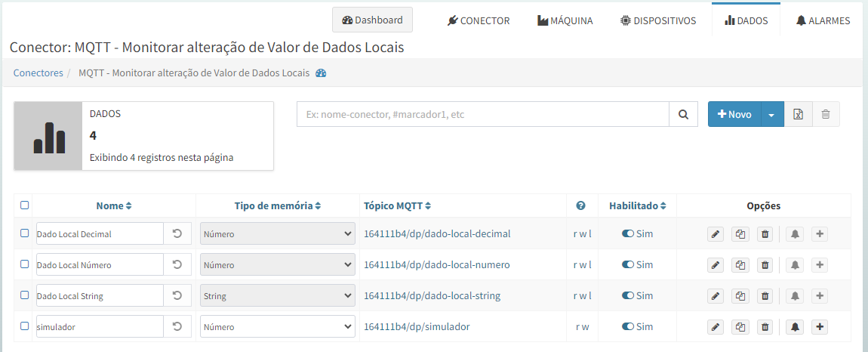868x352 pixels.
Task: Edit the Dado Local String row
Action: point(716,296)
